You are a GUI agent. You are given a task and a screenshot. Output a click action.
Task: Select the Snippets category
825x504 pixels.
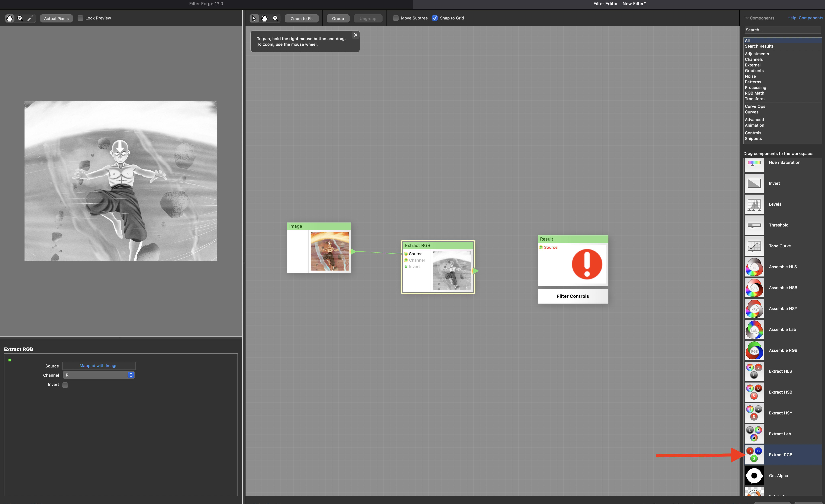782,139
